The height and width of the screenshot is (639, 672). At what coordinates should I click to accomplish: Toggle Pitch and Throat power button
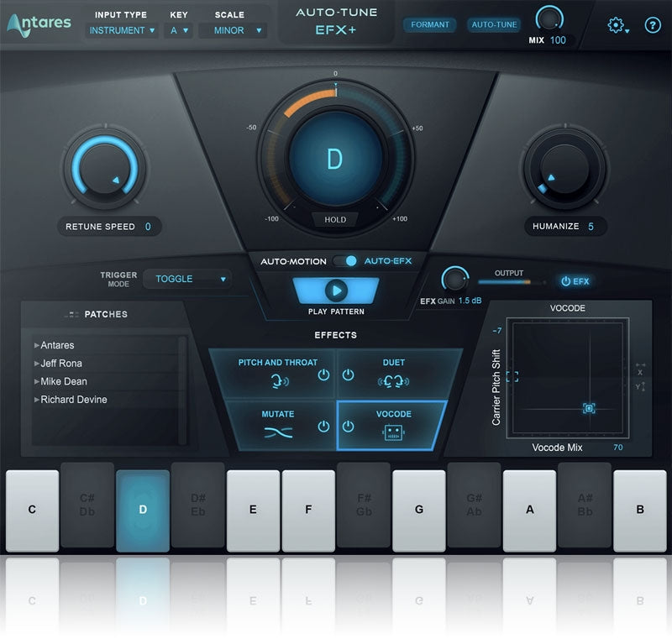pos(323,374)
